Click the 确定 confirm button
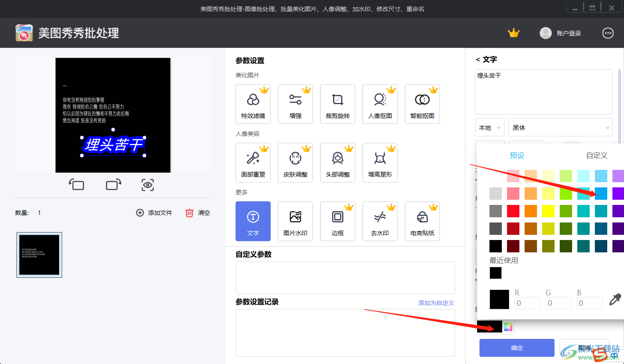 pyautogui.click(x=517, y=348)
